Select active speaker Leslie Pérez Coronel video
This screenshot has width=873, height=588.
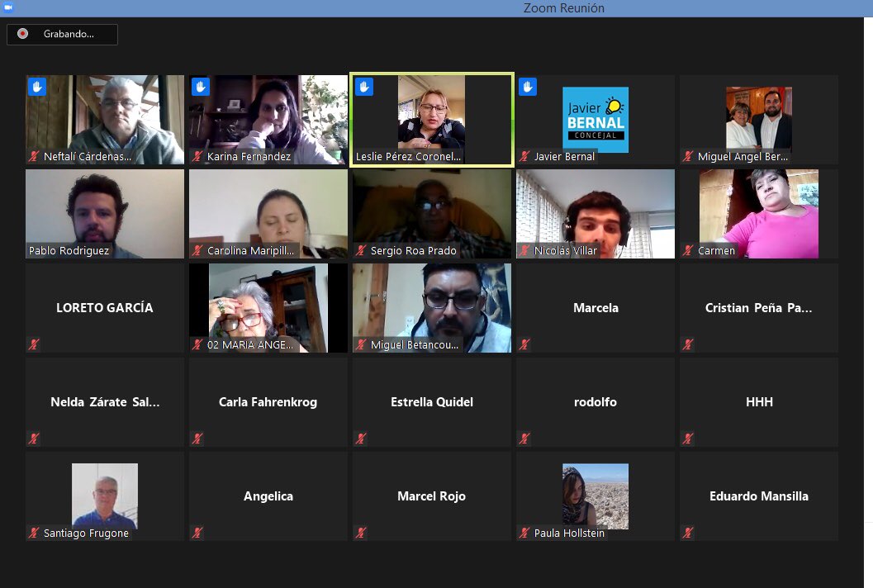click(x=431, y=120)
